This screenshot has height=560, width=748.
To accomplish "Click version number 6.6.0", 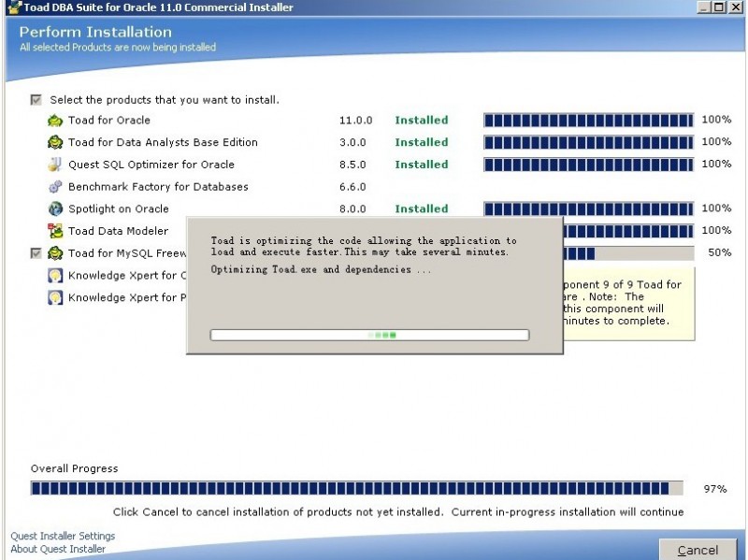I will click(x=352, y=187).
